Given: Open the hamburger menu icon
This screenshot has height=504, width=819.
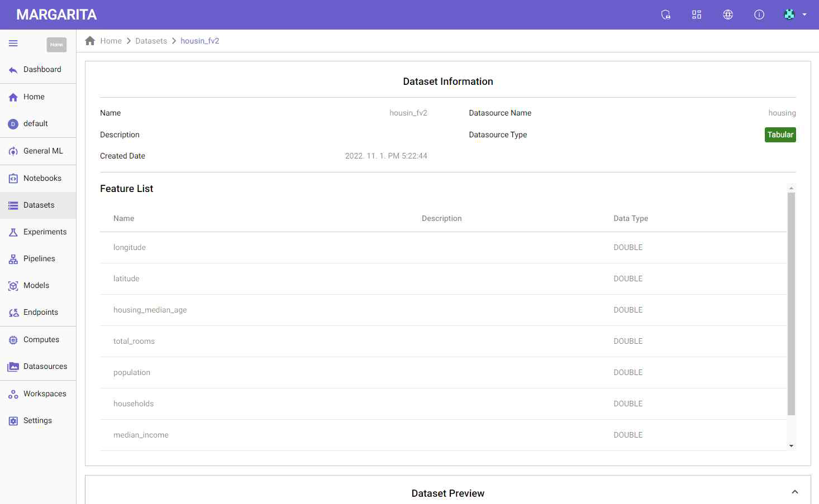Looking at the screenshot, I should pos(13,44).
